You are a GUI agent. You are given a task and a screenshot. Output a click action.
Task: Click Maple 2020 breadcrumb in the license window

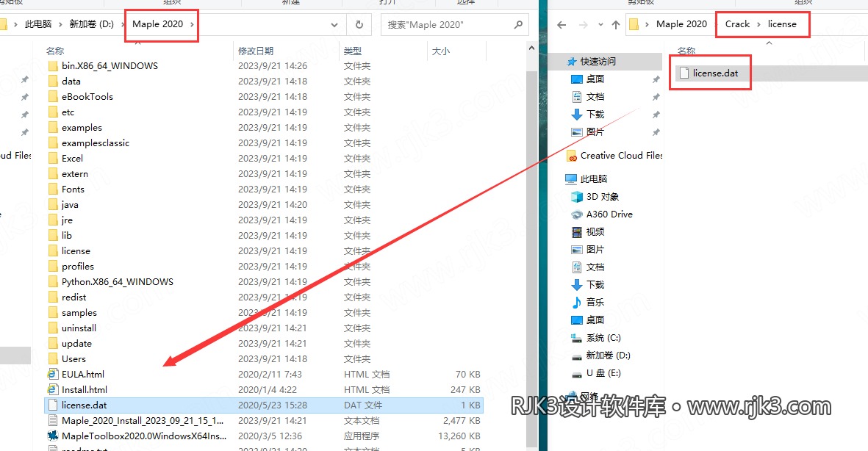(681, 24)
